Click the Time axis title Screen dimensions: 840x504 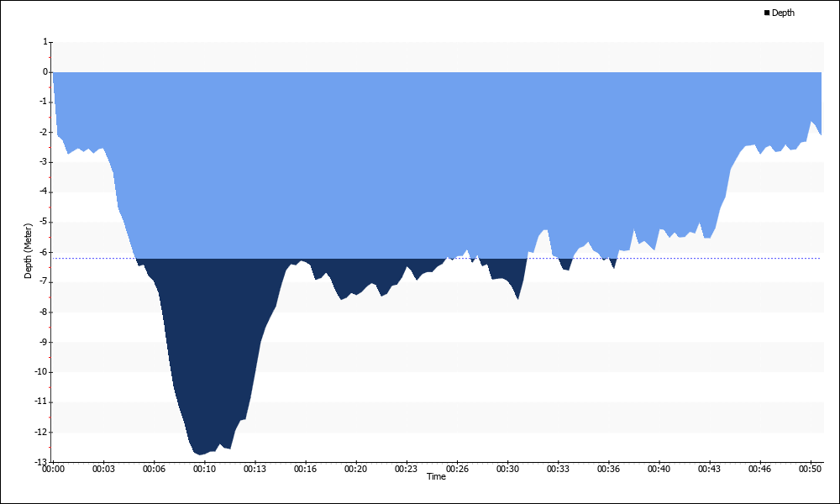click(436, 476)
